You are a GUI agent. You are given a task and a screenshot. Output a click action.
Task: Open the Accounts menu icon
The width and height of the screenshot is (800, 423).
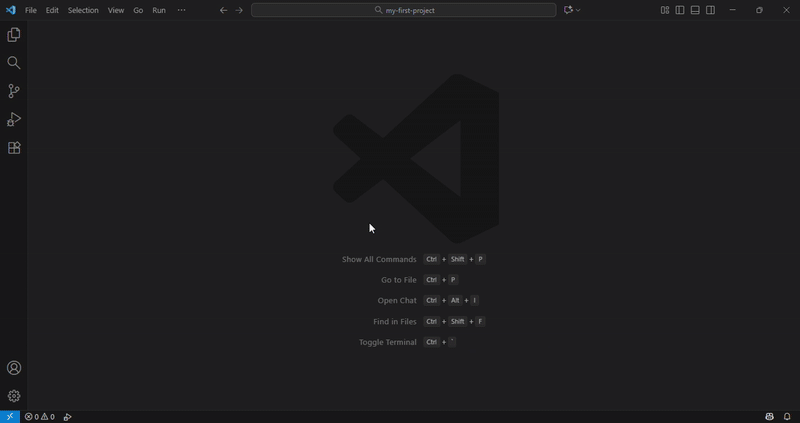(x=14, y=368)
